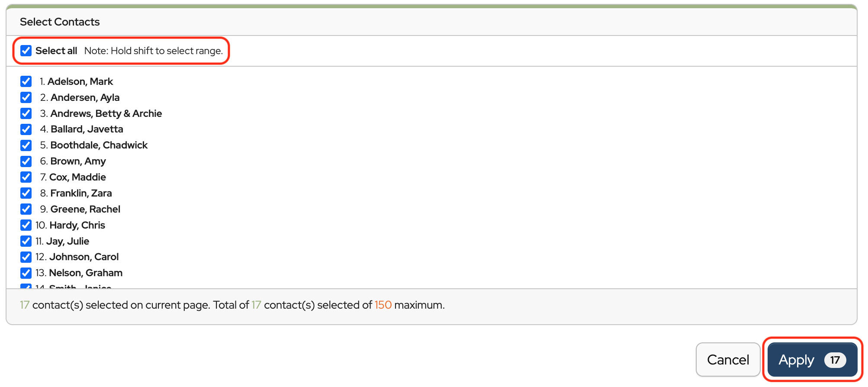Uncheck the Jay, Julie contact

pyautogui.click(x=26, y=241)
